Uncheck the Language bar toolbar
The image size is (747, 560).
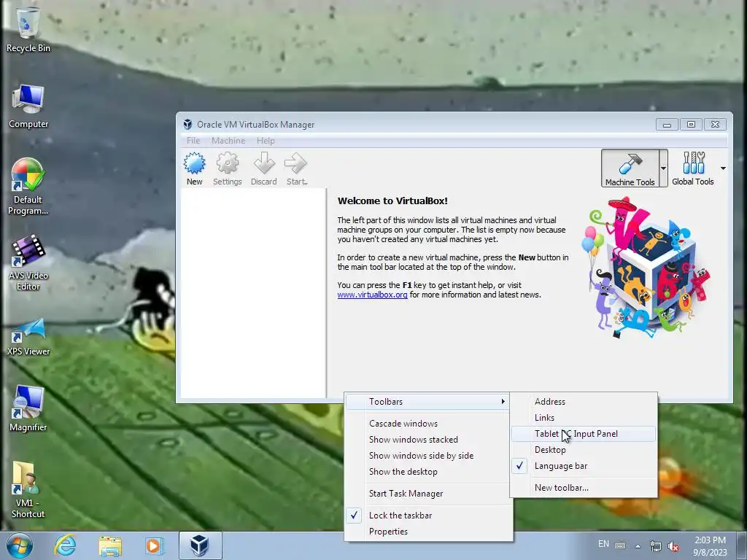[x=584, y=466]
